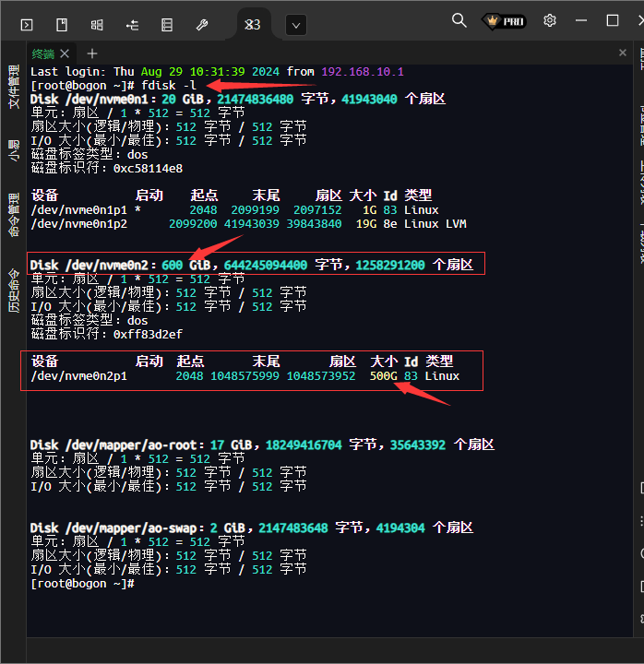The width and height of the screenshot is (644, 664).
Task: Open the 小易 side panel
Action: [14, 150]
